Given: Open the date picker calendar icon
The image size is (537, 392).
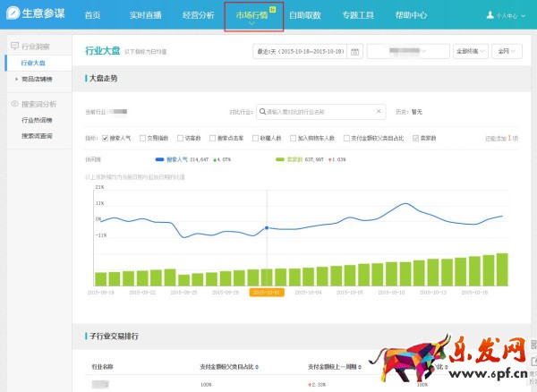Looking at the screenshot, I should pyautogui.click(x=354, y=51).
